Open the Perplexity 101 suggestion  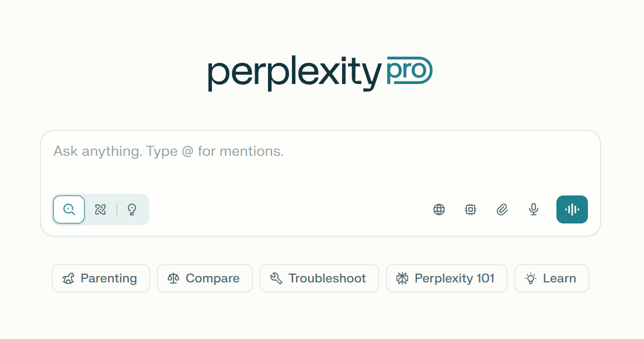447,278
